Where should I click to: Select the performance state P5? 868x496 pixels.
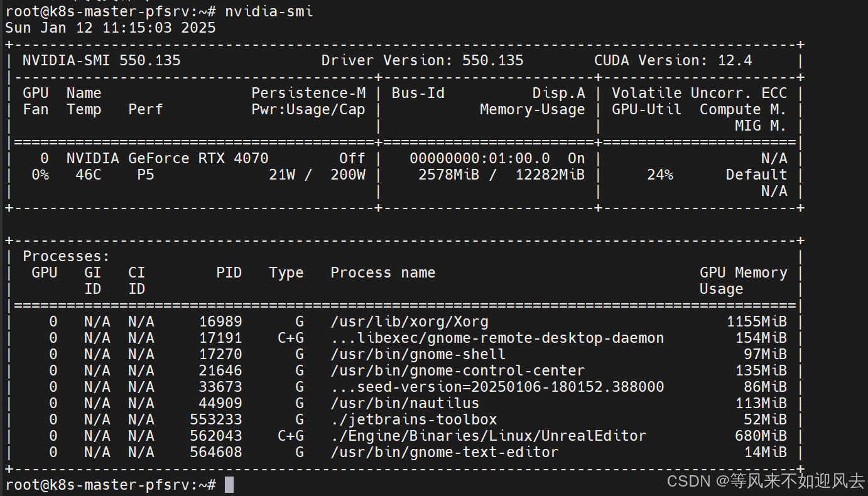point(146,175)
